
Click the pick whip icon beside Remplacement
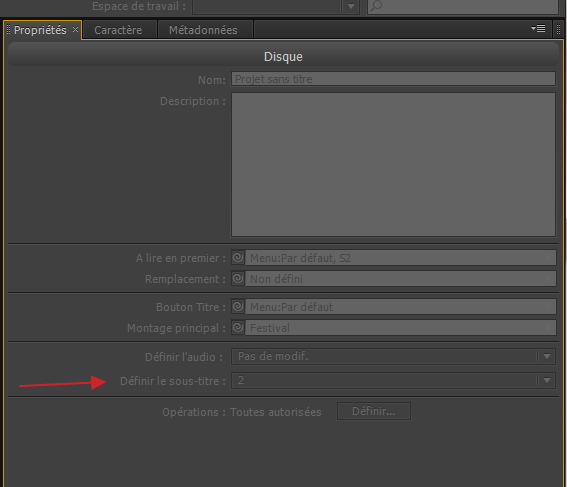click(x=238, y=279)
